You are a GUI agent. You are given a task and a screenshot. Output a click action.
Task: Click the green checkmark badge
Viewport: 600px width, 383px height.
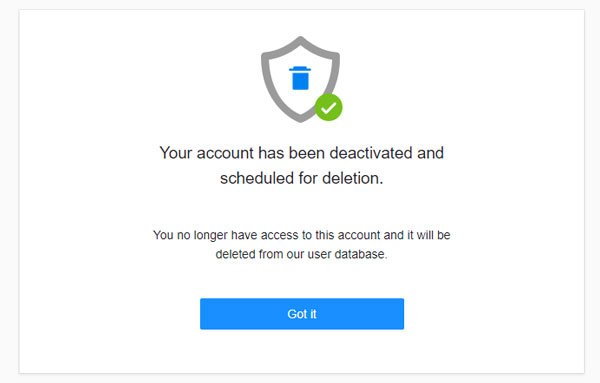coord(328,108)
